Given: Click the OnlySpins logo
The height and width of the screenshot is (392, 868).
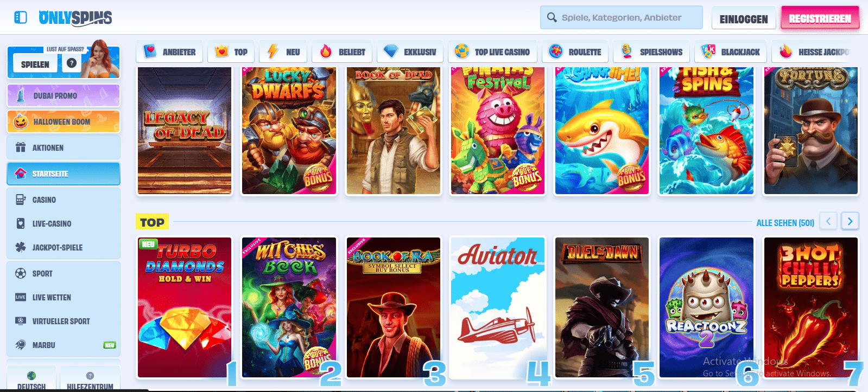Looking at the screenshot, I should point(75,18).
